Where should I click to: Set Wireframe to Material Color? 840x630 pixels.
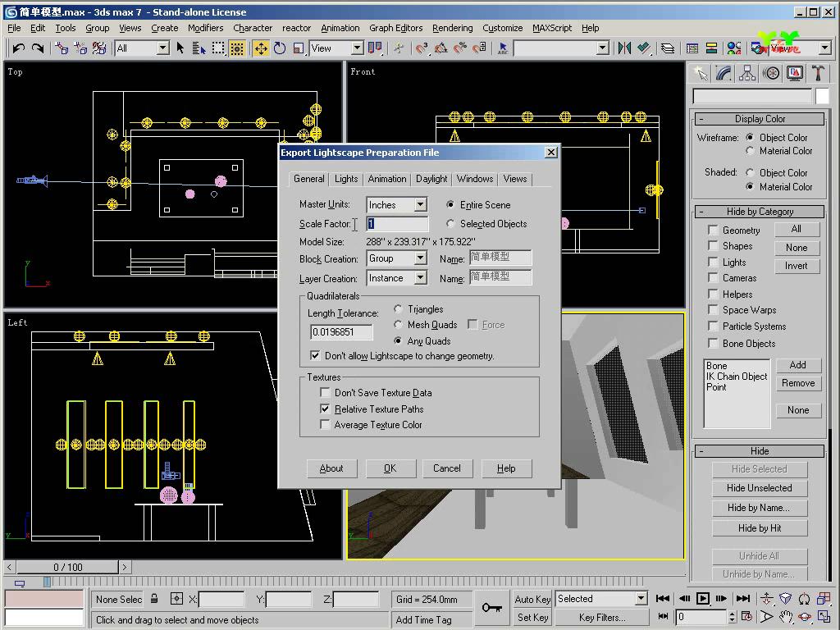(x=750, y=151)
